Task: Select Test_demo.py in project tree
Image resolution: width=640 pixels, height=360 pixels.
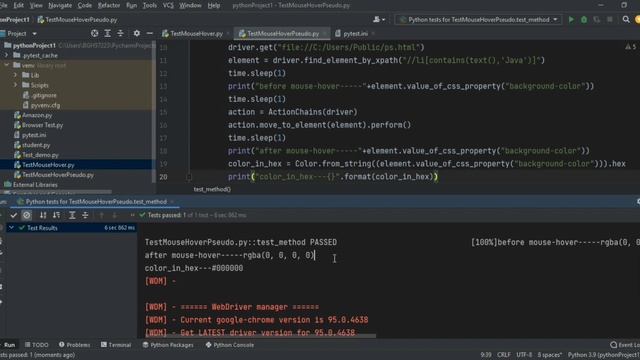Action: point(40,155)
